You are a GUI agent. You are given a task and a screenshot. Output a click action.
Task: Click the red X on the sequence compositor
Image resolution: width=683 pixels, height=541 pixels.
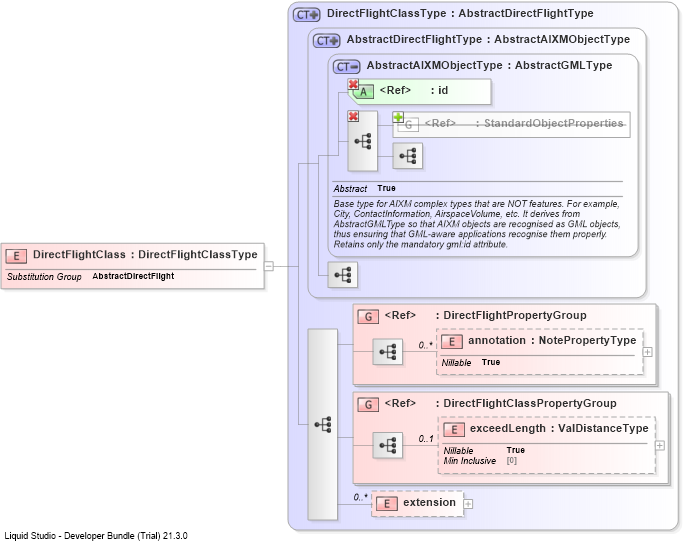point(353,116)
